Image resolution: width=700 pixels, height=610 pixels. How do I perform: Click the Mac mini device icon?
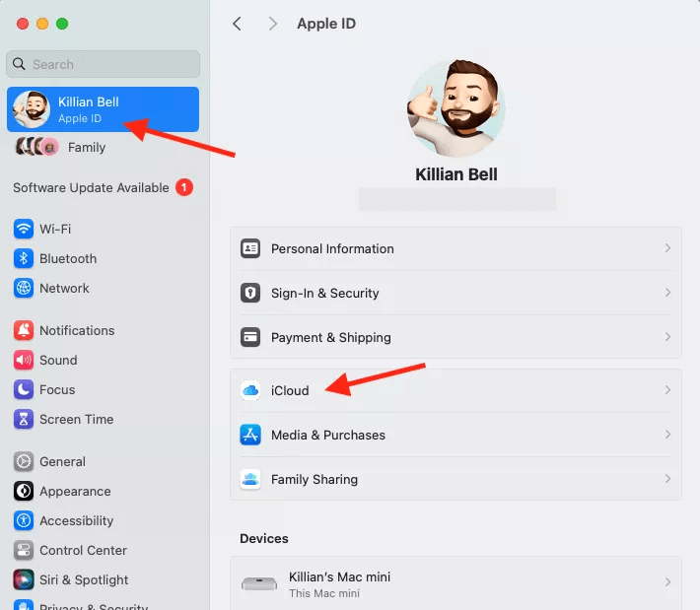pos(259,583)
